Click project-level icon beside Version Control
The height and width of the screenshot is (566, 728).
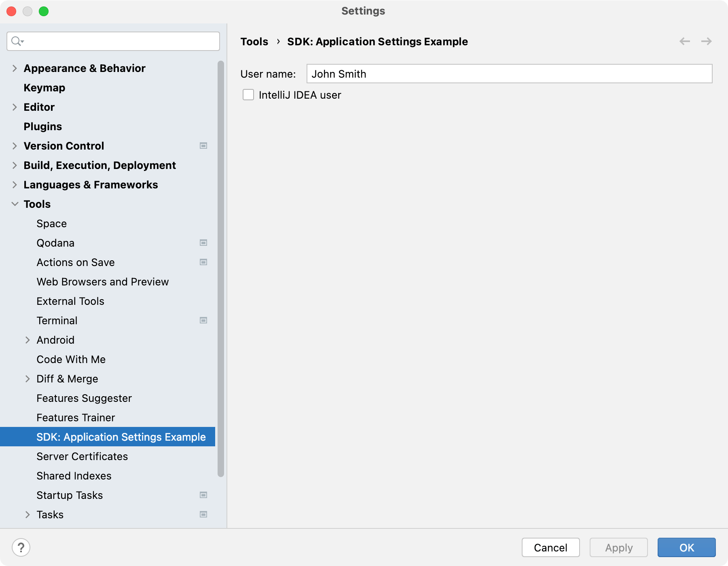(203, 146)
